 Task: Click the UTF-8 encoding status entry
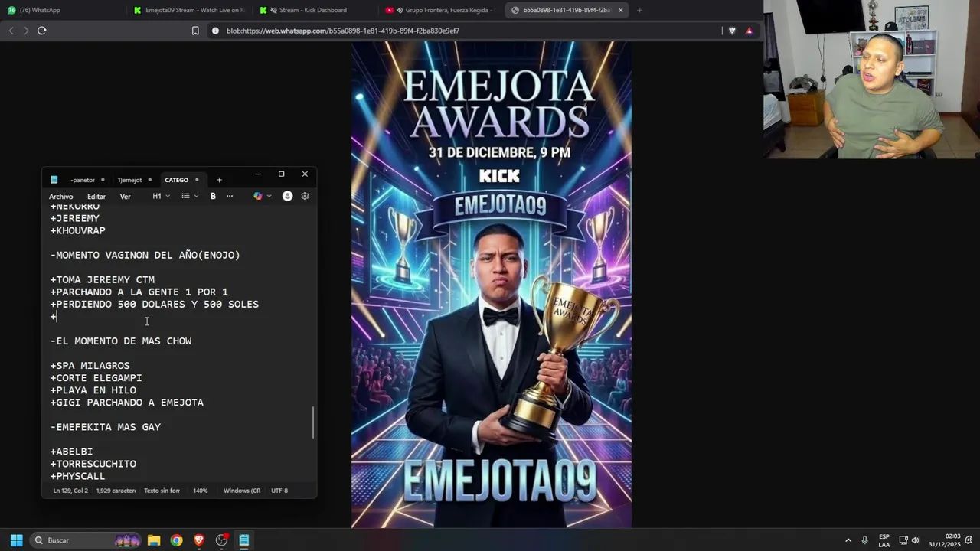click(x=279, y=491)
